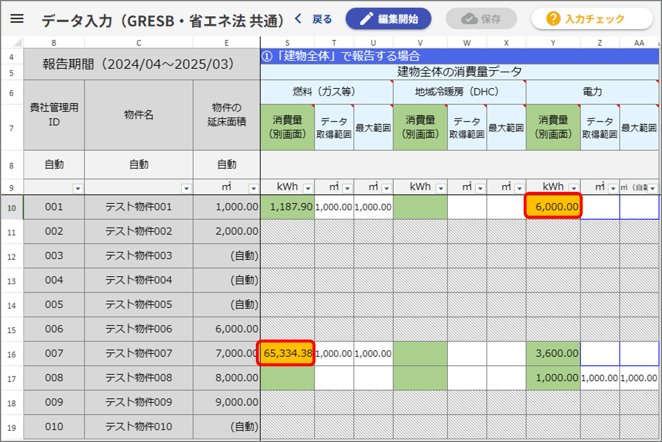Screen dimensions: 662x442
Task: Select row 19 header
Action: 12,427
